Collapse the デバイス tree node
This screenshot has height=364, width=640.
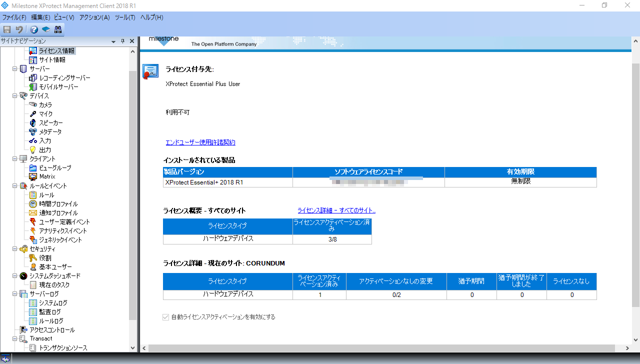(x=15, y=96)
